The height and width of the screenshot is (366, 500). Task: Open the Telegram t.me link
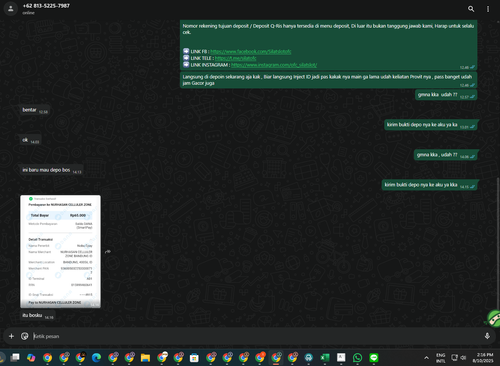(235, 58)
